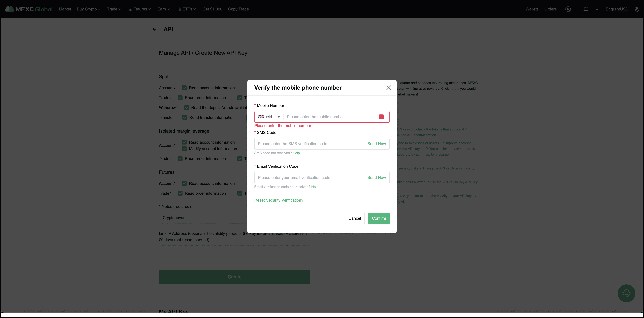Viewport: 644px width, 318px height.
Task: Open the user profile icon
Action: pos(568,9)
